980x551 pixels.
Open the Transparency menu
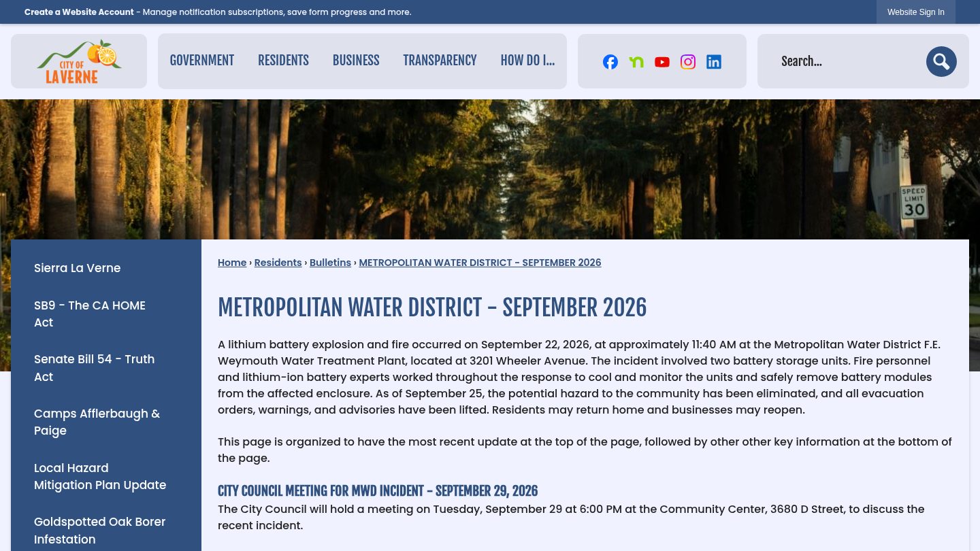pos(440,61)
